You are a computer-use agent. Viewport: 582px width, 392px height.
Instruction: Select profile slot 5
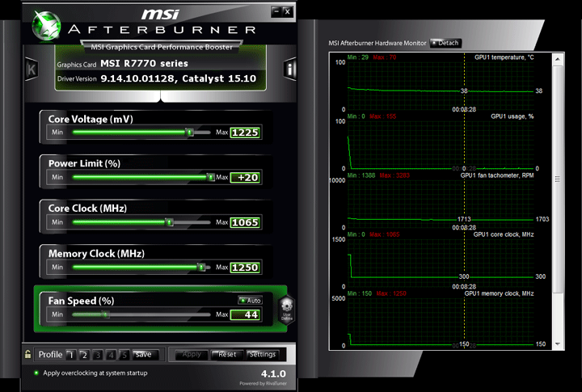click(x=124, y=355)
